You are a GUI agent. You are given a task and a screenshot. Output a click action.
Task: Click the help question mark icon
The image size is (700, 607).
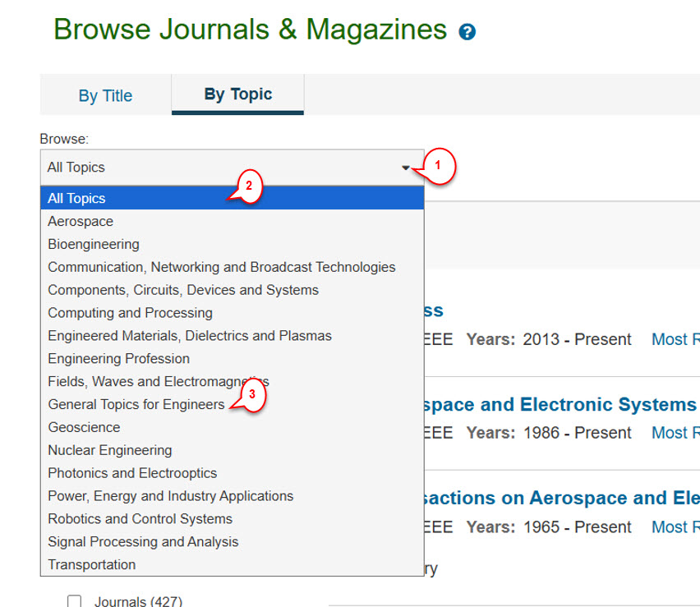tap(467, 32)
